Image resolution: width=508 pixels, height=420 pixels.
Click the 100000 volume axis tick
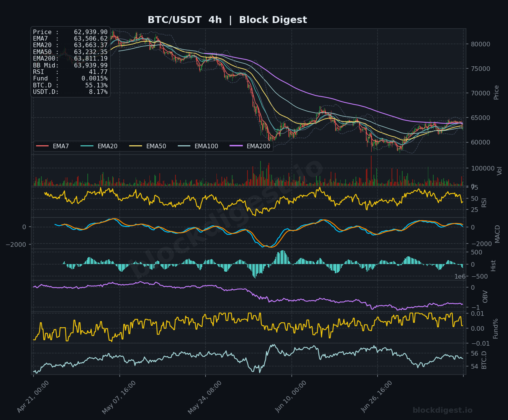482,168
